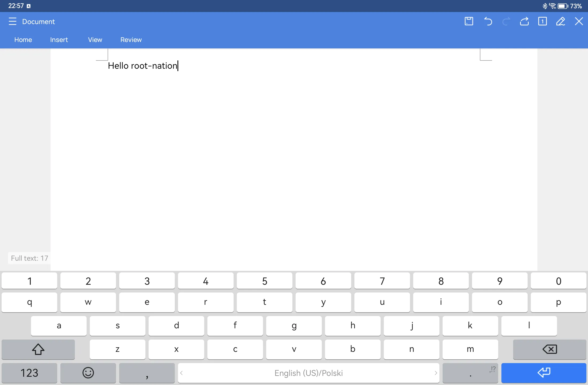Tap the n key

(x=412, y=349)
